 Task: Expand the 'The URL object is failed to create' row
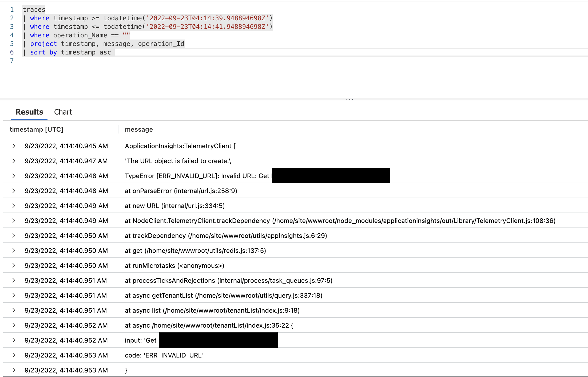coord(14,161)
